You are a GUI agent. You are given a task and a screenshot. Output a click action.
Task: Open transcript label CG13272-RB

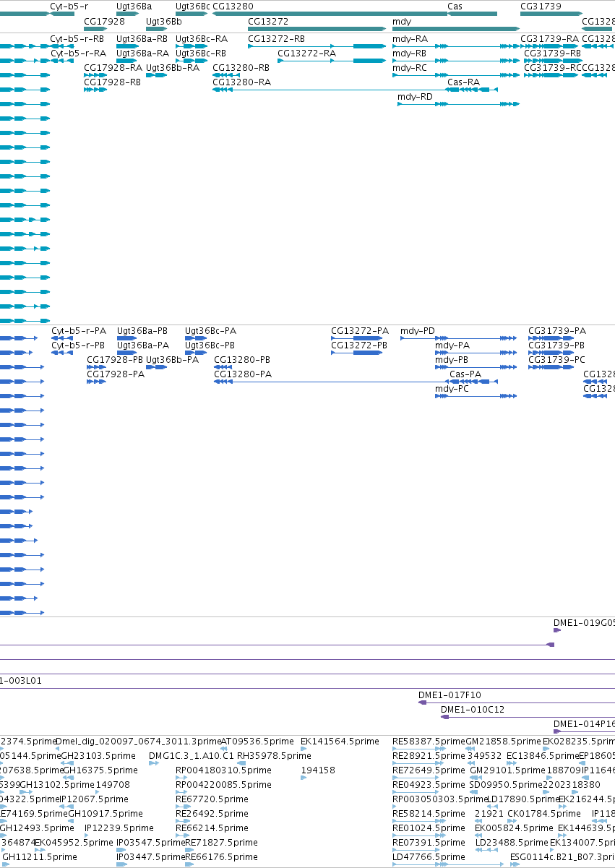(x=276, y=38)
